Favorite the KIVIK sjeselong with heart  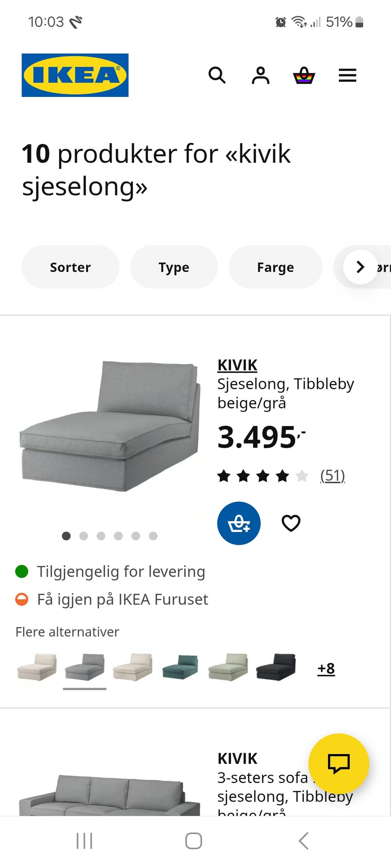[x=291, y=523]
